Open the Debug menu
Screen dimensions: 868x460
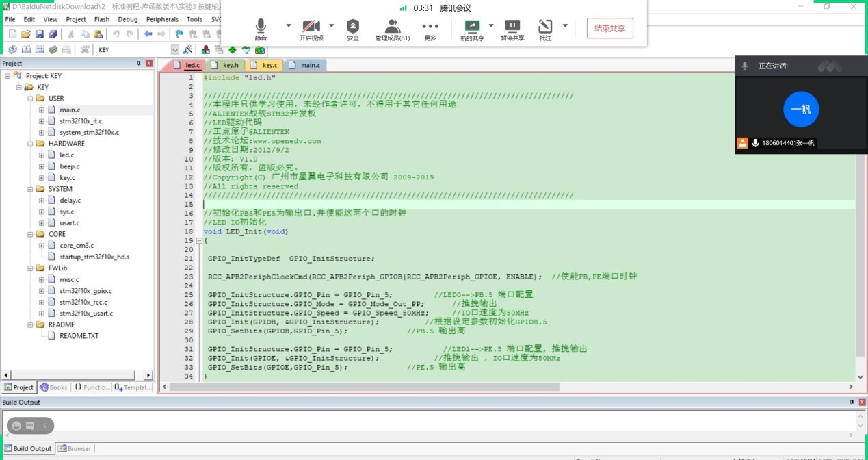128,19
